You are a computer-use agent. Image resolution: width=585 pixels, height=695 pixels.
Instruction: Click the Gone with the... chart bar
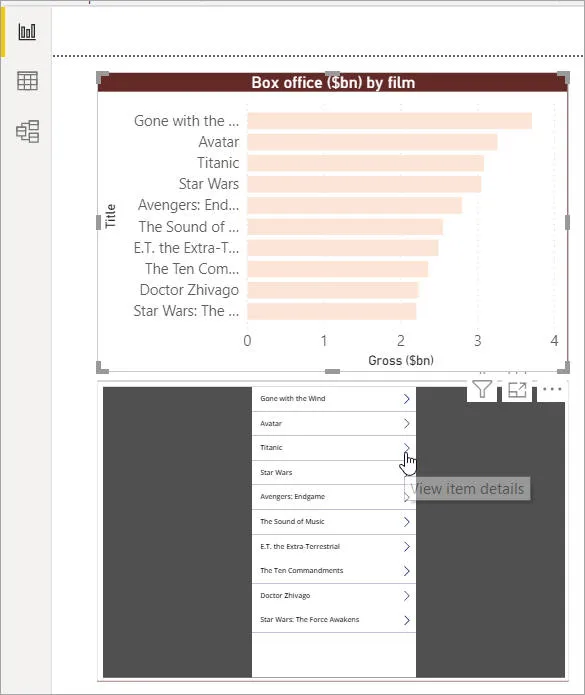click(x=390, y=121)
